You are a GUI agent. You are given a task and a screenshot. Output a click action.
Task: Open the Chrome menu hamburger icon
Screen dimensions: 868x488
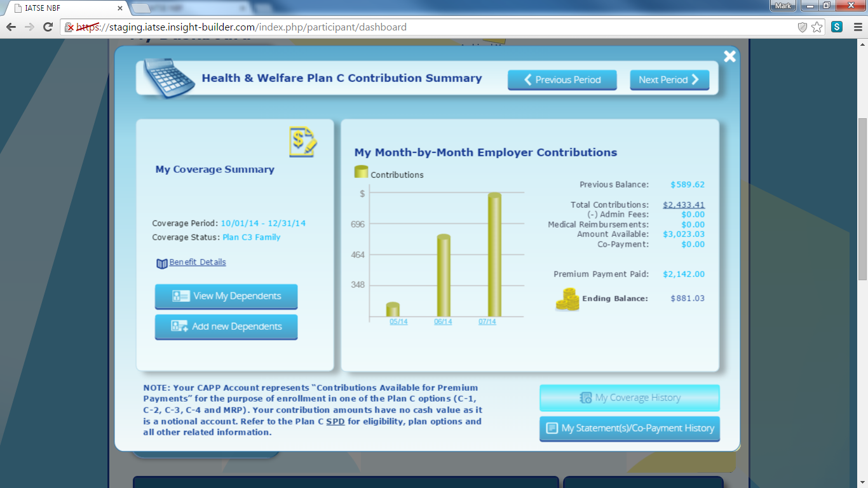855,27
